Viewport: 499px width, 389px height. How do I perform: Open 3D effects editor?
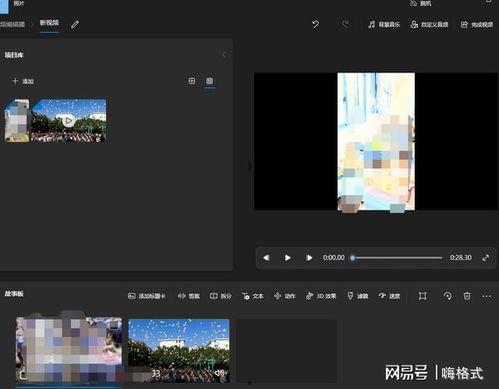click(321, 296)
